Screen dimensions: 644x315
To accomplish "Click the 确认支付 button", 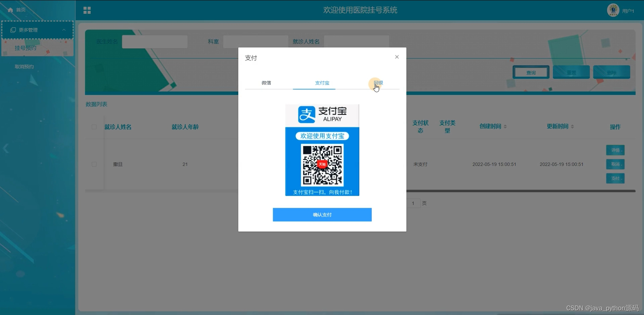I will (322, 215).
